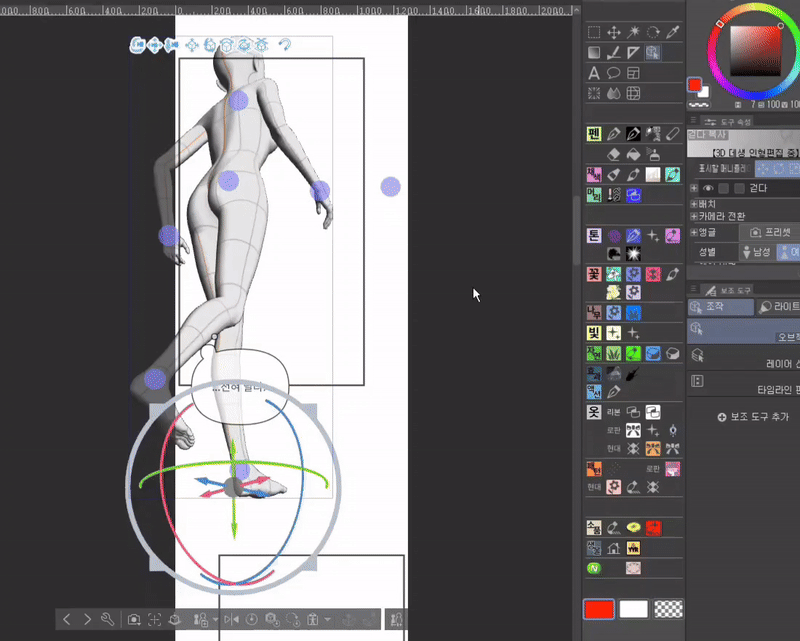The image size is (800, 641).
Task: Click the '꽃' flower category icon
Action: 594,274
